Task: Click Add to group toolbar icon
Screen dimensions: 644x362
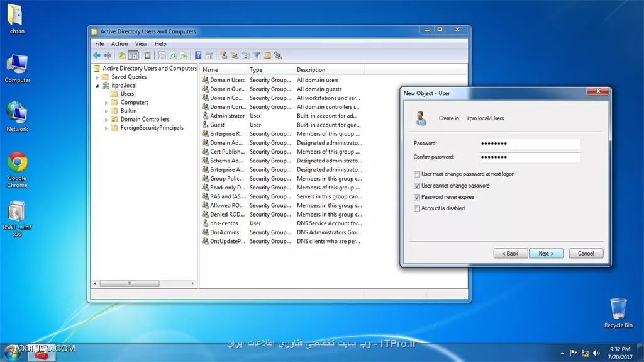Action: [x=279, y=55]
